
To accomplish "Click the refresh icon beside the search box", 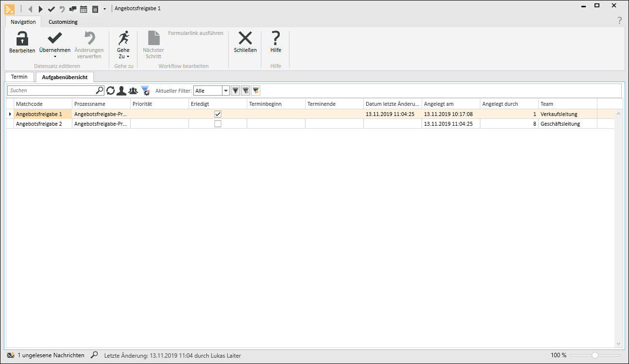I will point(111,91).
